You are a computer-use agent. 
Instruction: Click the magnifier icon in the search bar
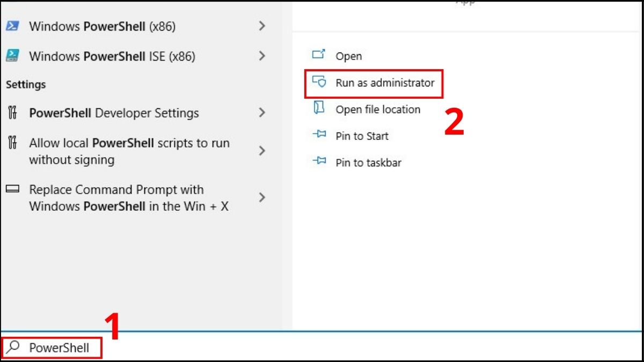click(12, 348)
